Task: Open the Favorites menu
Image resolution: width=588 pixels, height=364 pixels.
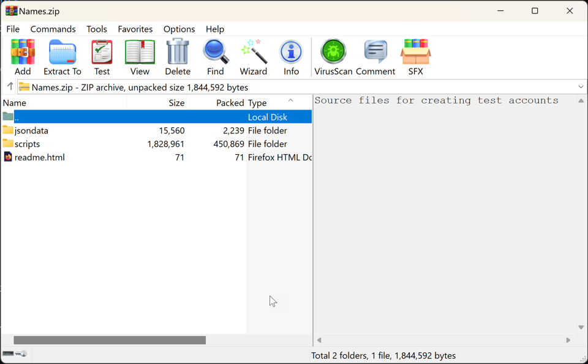Action: [x=135, y=29]
